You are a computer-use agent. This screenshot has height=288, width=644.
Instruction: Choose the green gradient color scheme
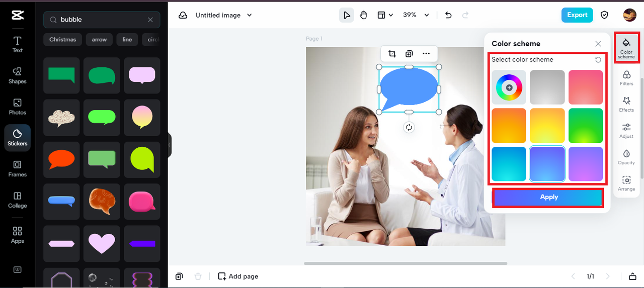click(x=586, y=126)
